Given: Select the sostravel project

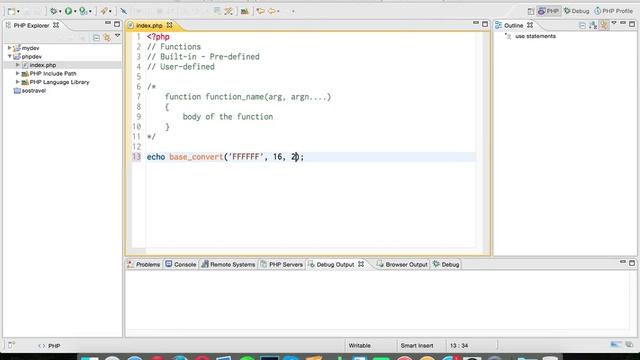Looking at the screenshot, I should click(x=29, y=91).
